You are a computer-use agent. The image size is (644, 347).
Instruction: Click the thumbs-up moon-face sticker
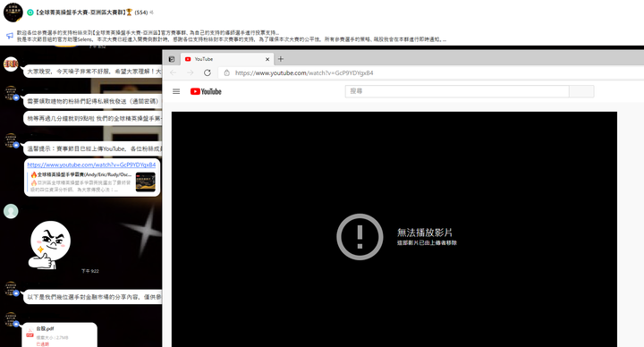coord(49,245)
